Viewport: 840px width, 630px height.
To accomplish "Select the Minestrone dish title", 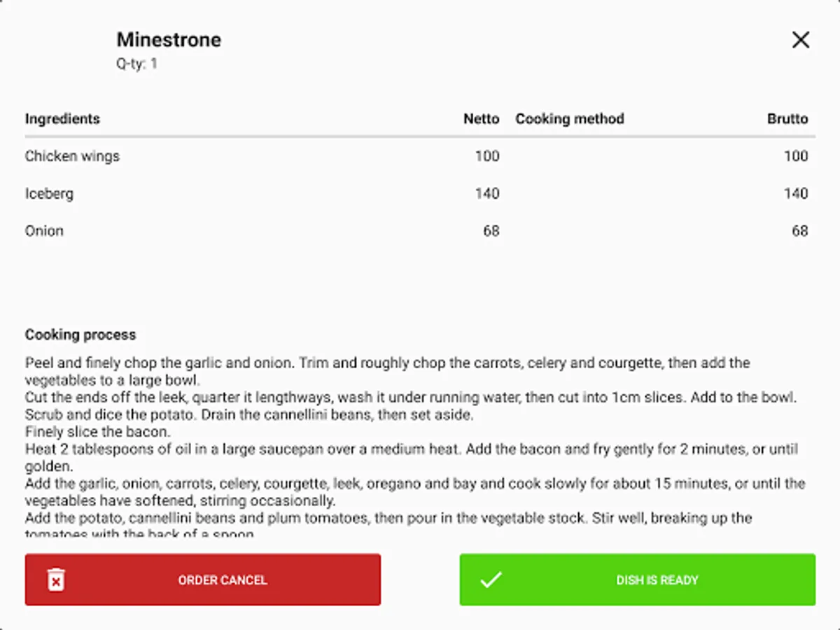I will click(x=169, y=40).
